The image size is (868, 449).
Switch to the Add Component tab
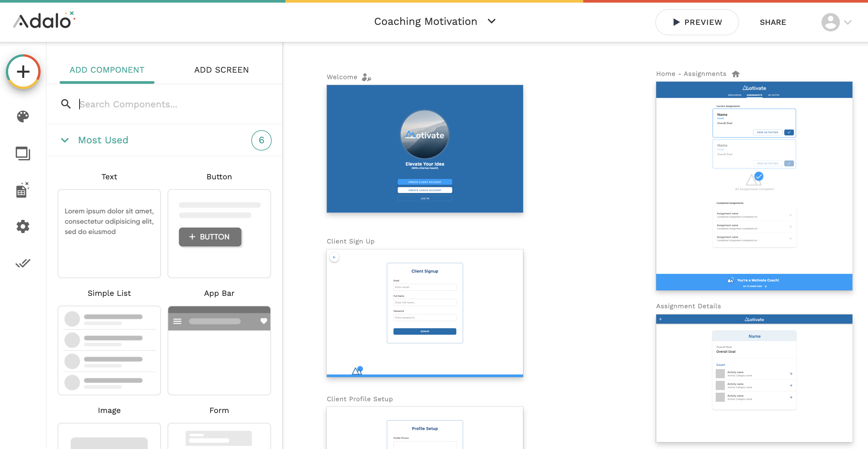[x=107, y=70]
